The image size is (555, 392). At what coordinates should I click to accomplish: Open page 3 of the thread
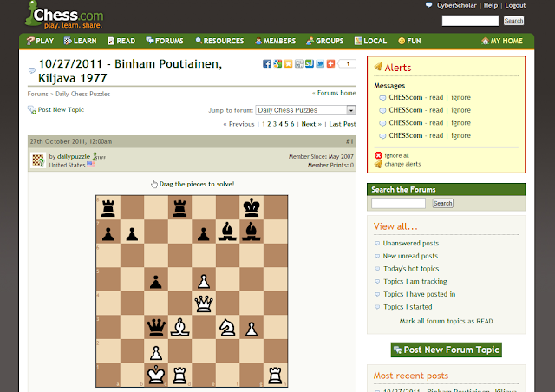pyautogui.click(x=275, y=124)
